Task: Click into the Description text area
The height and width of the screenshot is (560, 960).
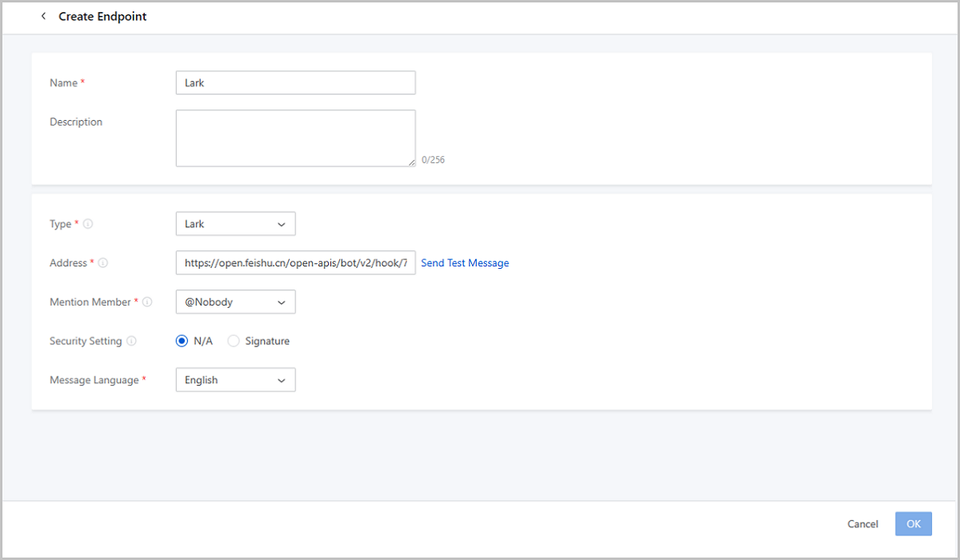Action: coord(295,138)
